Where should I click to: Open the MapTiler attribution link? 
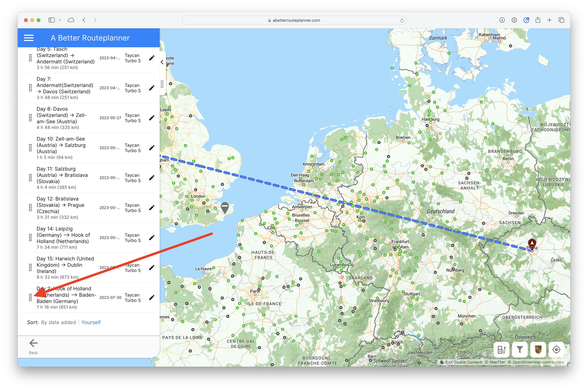[495, 362]
